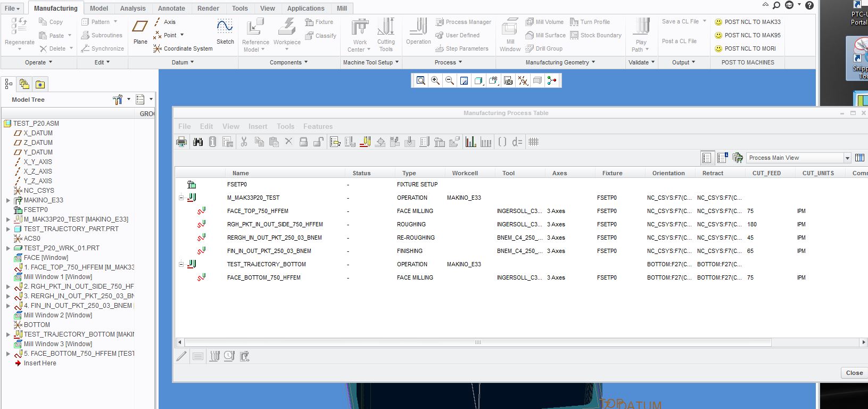Click POST NCL TO MORI button
Screen dimensions: 868x409
click(745, 48)
